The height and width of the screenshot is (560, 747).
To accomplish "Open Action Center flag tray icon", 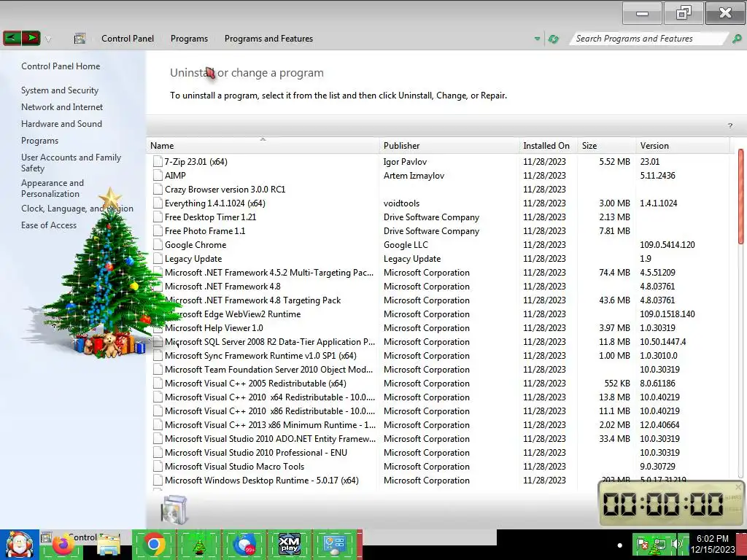I will (x=643, y=544).
